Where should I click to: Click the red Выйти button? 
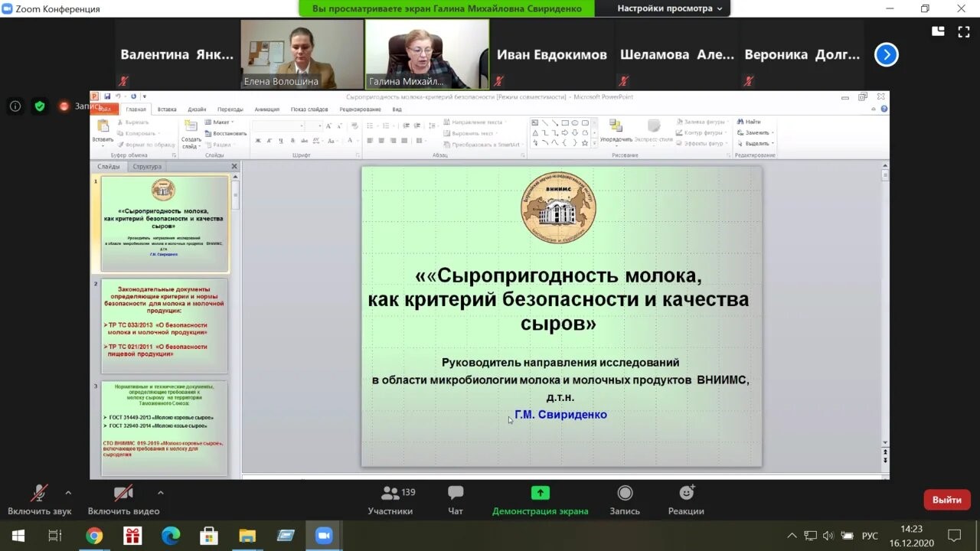point(946,500)
